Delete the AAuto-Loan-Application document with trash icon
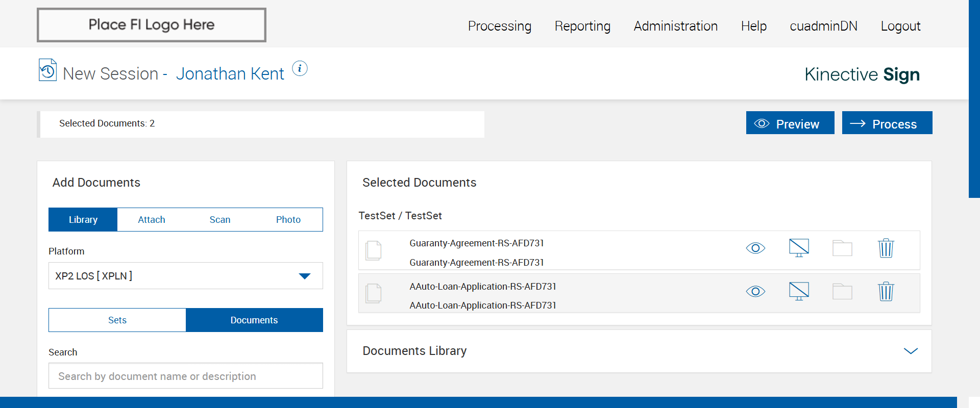 tap(886, 292)
